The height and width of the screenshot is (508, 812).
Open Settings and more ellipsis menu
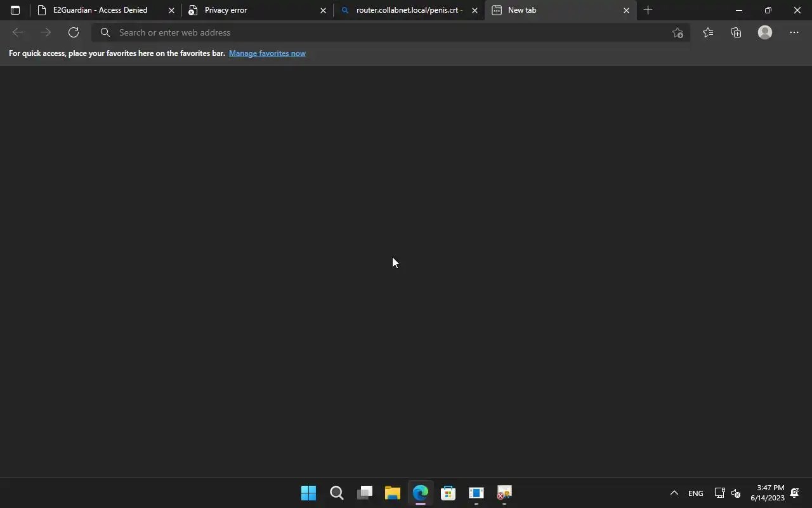click(x=794, y=32)
